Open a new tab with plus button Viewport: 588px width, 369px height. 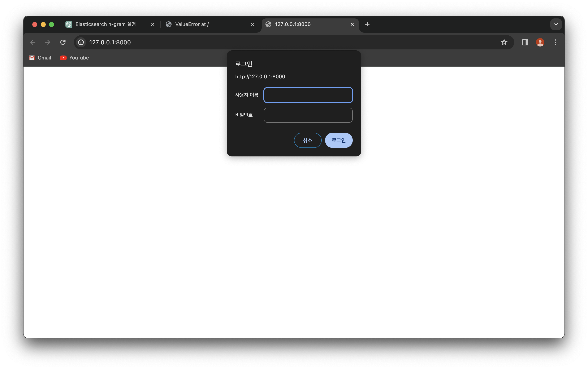367,24
